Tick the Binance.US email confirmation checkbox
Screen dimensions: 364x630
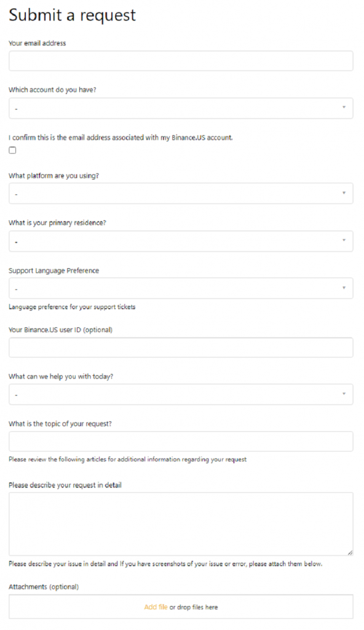tap(12, 150)
